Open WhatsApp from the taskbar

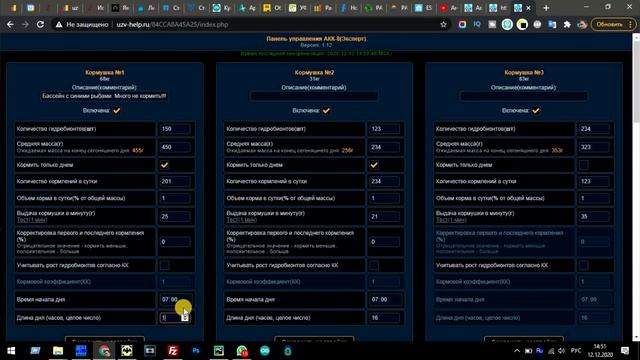coord(242,351)
